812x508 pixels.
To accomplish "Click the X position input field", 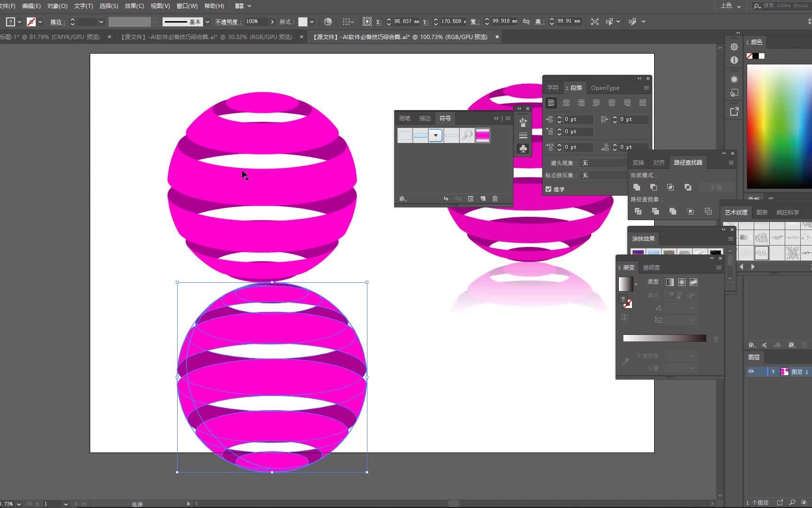I will [407, 22].
